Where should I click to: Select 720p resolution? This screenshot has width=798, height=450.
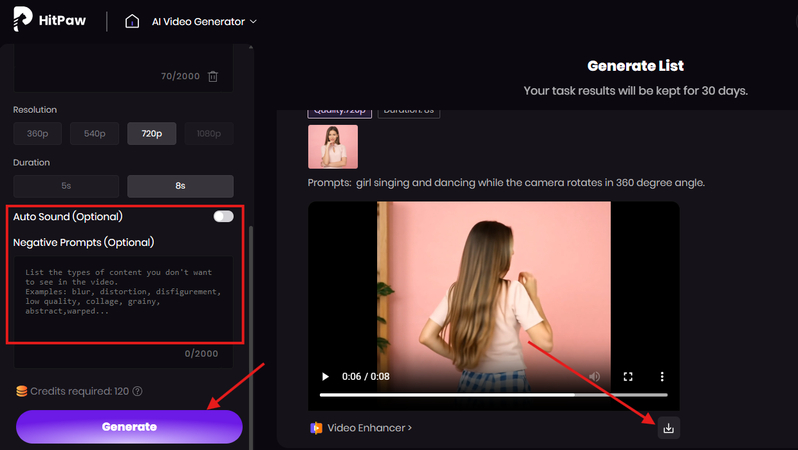point(152,133)
